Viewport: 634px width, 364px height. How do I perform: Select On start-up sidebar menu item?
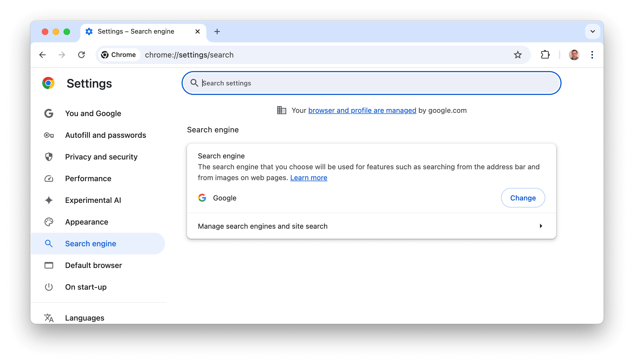click(85, 287)
